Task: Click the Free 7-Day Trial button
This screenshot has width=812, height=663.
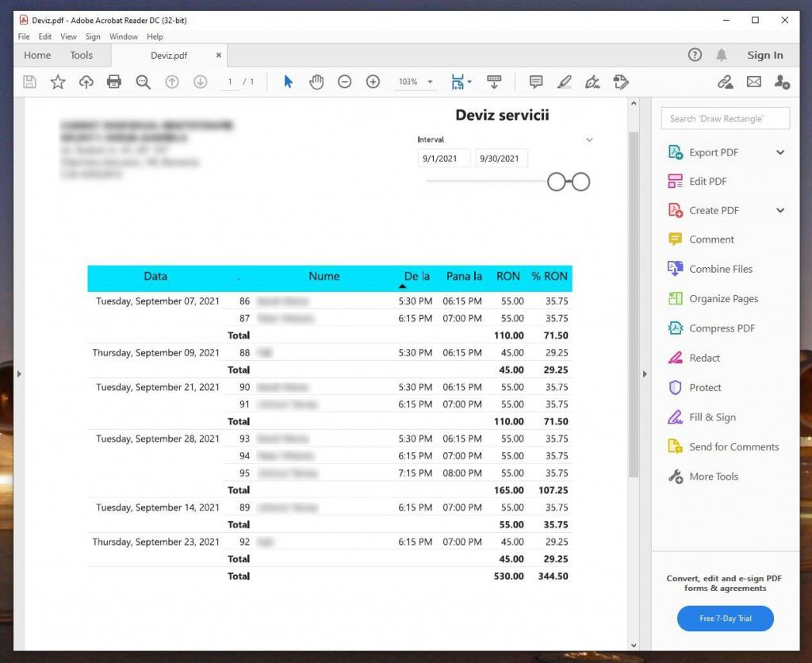Action: pyautogui.click(x=725, y=619)
